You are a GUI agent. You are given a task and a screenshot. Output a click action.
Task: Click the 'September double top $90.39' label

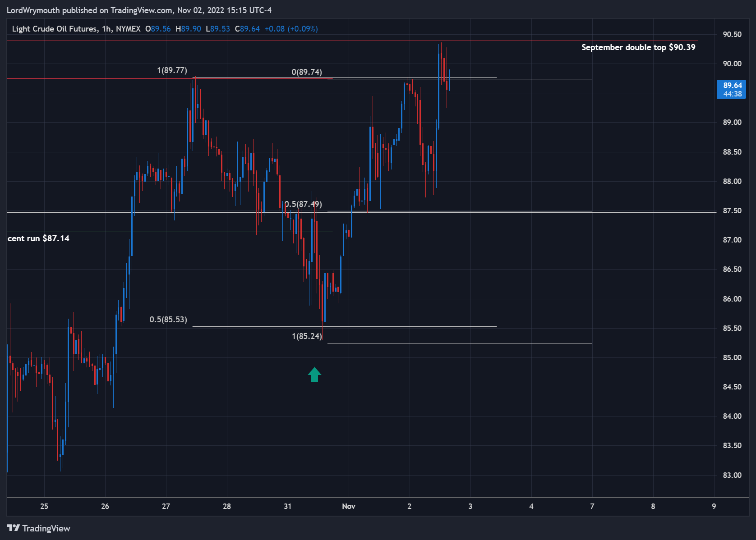(x=638, y=47)
